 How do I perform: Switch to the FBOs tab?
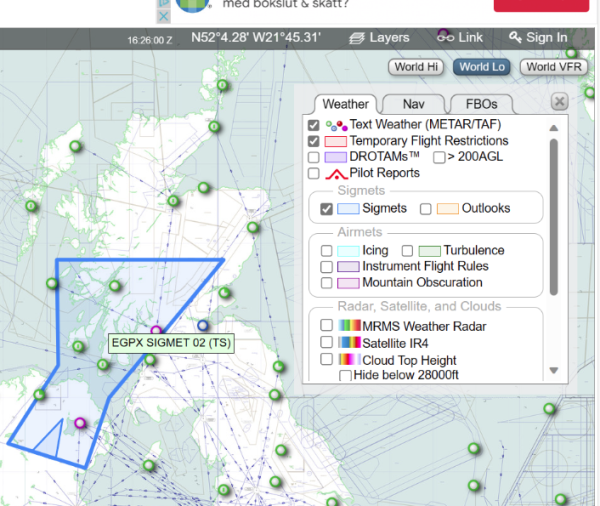[481, 104]
